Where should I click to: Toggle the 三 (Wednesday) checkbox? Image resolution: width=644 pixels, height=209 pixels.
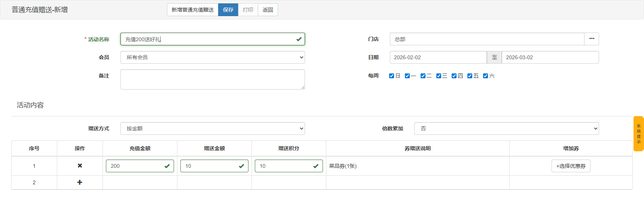pyautogui.click(x=439, y=76)
